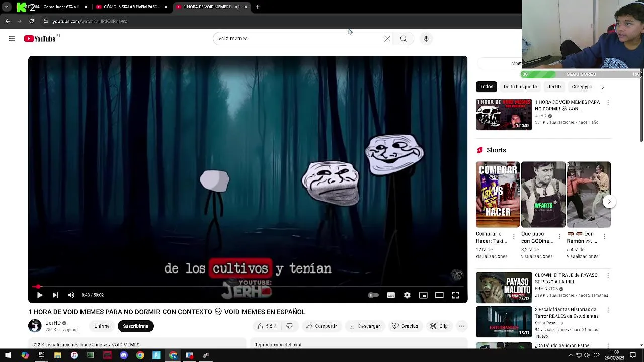Mute the tab audio speaker icon
Image resolution: width=644 pixels, height=362 pixels.
coord(237,7)
